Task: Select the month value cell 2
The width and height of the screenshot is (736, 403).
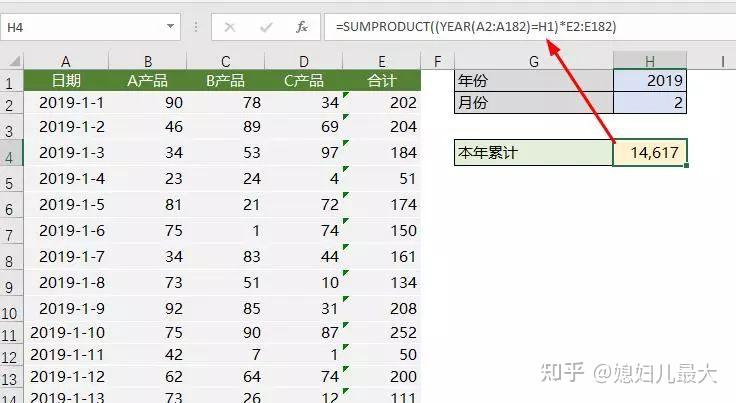Action: coord(650,103)
